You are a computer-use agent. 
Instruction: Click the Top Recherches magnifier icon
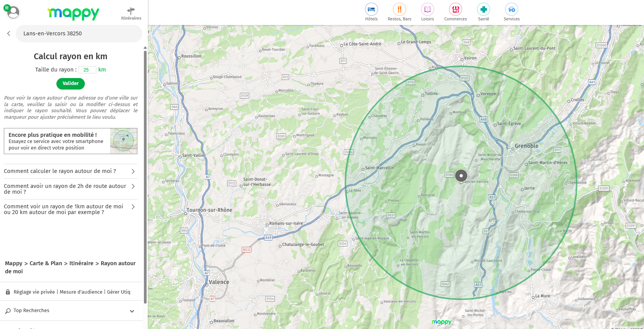[8, 311]
